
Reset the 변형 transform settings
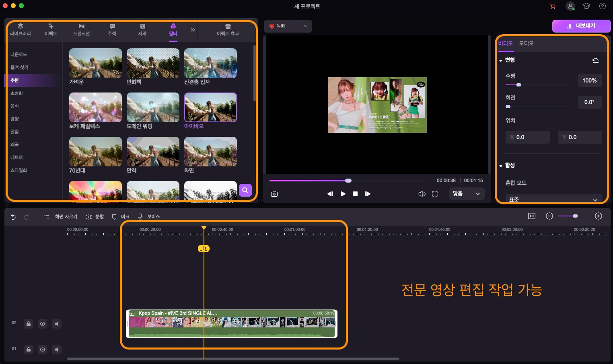tap(596, 60)
